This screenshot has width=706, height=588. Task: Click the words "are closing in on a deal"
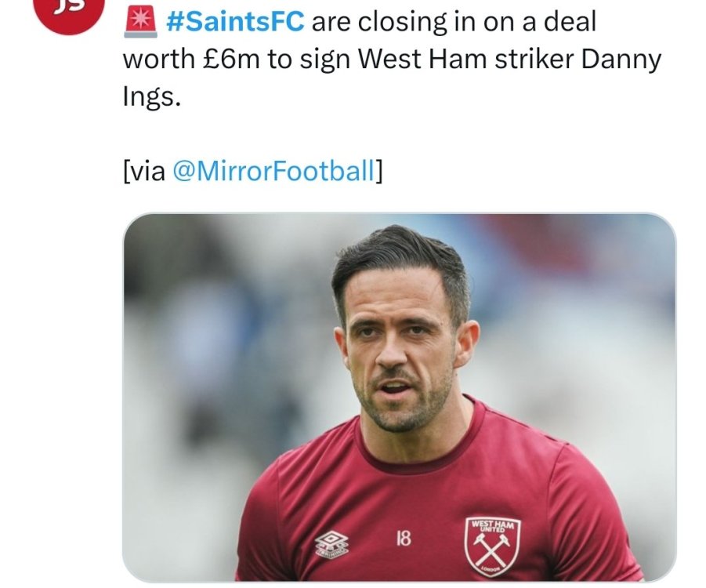(x=453, y=22)
